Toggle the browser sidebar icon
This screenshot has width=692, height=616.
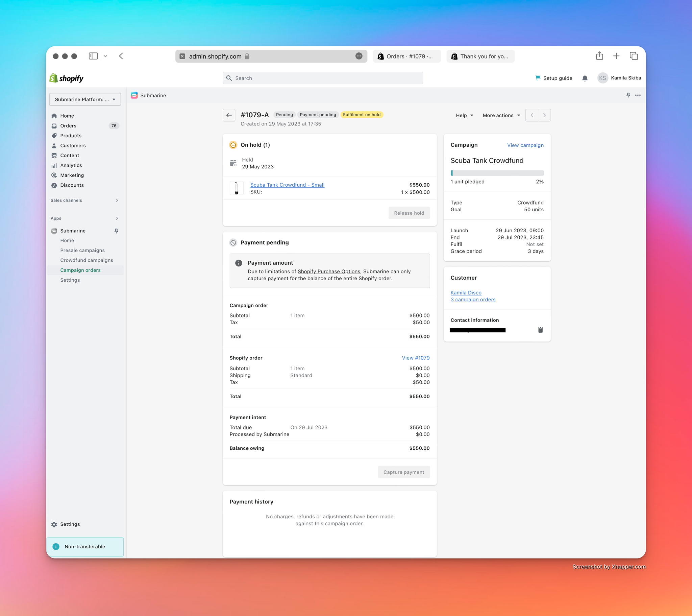tap(93, 56)
